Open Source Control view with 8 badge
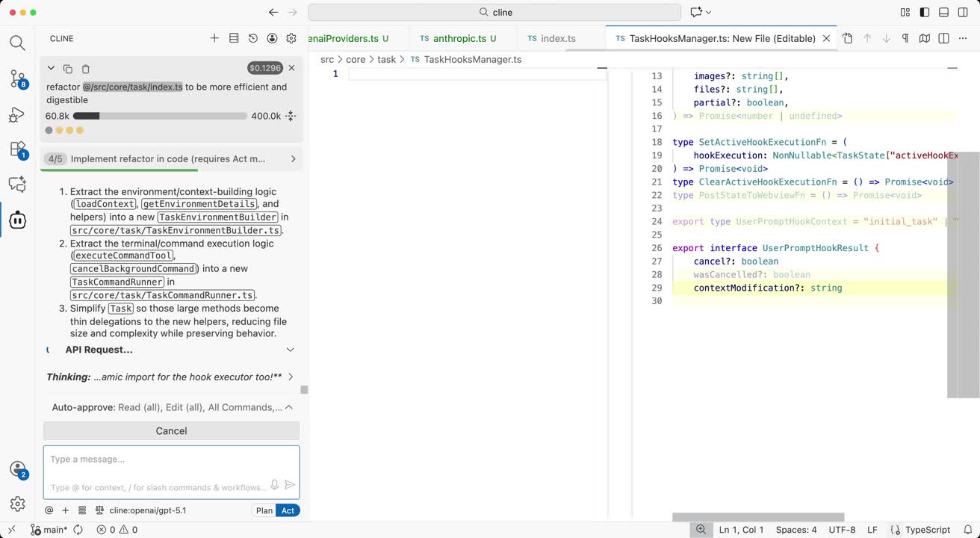Screen dimensions: 980x538 pos(17,78)
